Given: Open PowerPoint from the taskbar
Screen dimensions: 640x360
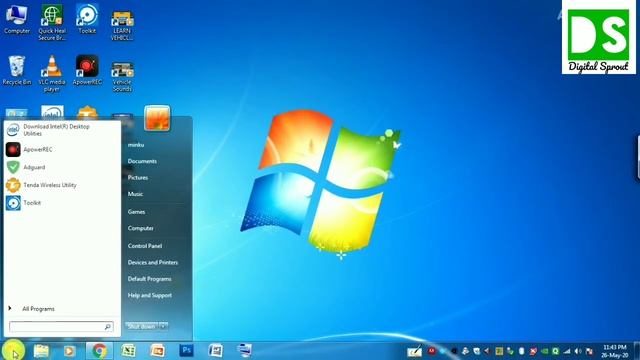Looking at the screenshot, I should (157, 351).
